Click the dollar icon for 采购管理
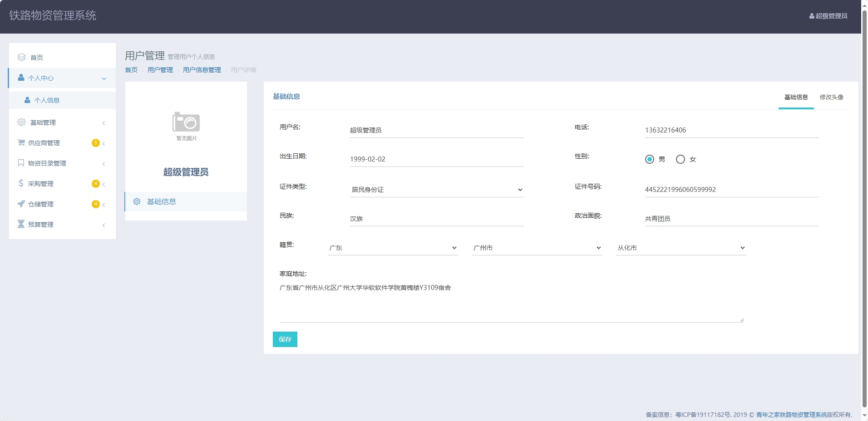This screenshot has height=421, width=868. (x=21, y=183)
